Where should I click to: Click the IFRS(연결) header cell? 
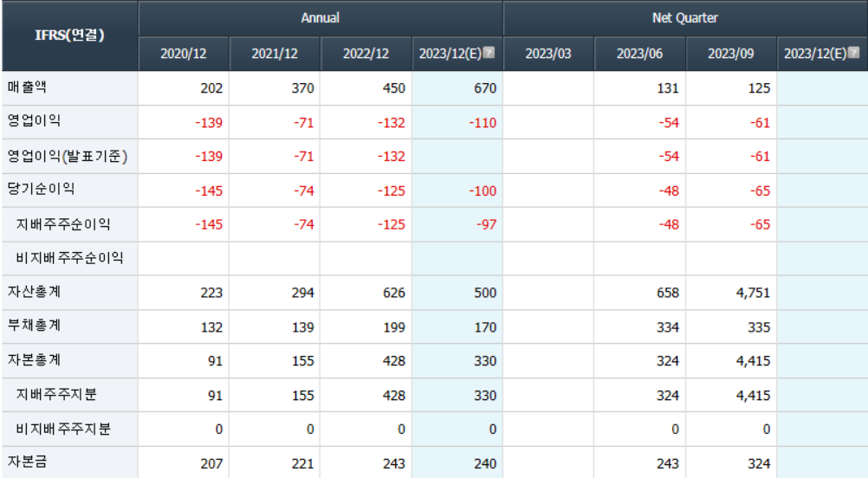pos(70,36)
